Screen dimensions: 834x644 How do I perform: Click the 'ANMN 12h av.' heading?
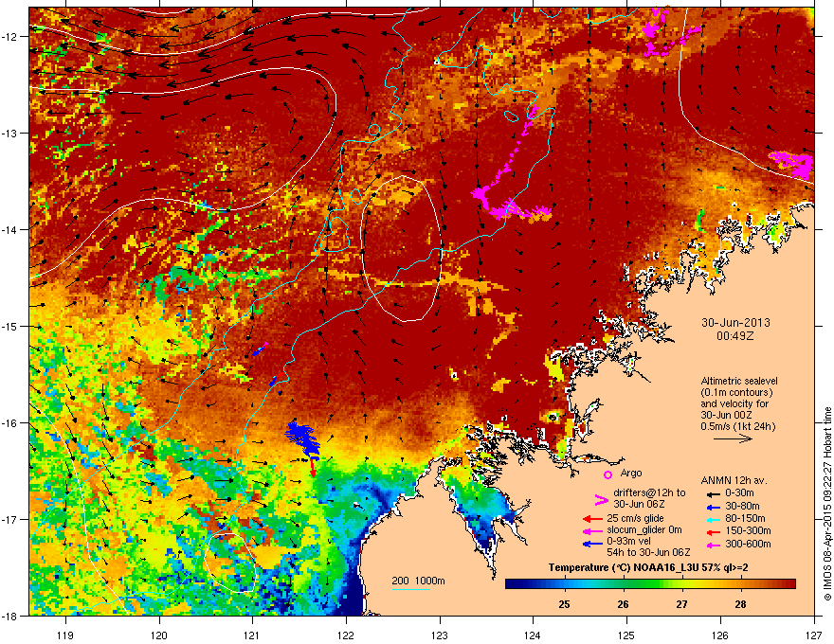(x=734, y=480)
